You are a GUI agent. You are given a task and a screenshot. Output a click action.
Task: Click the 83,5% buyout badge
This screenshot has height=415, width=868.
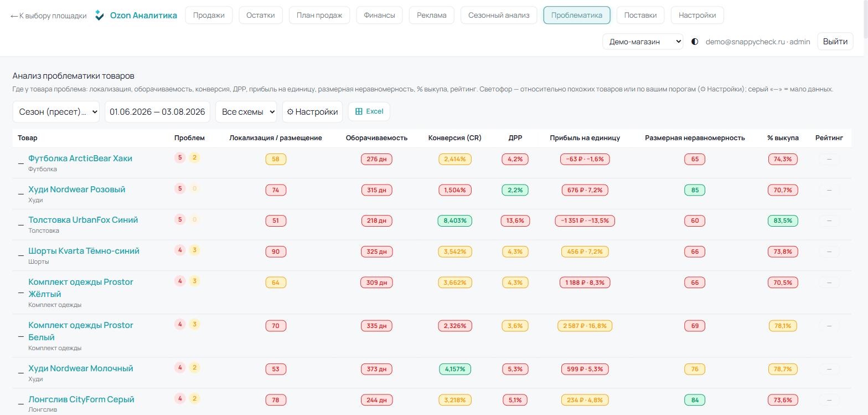(783, 221)
